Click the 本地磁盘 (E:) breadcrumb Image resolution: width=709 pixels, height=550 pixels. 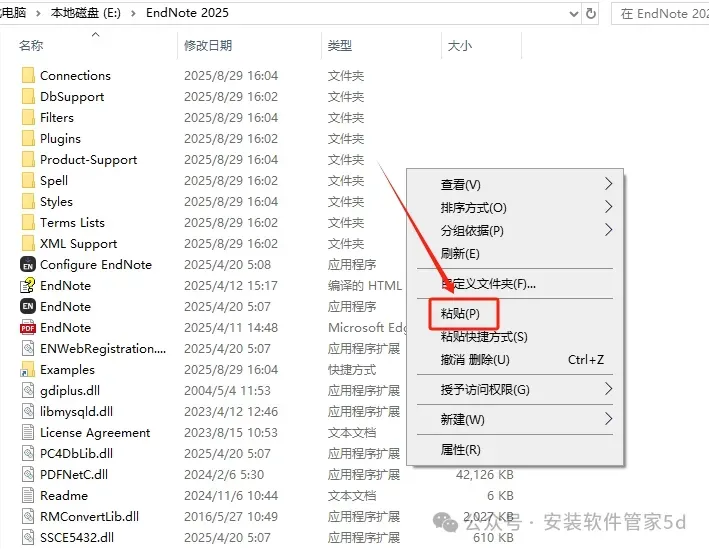[x=85, y=13]
